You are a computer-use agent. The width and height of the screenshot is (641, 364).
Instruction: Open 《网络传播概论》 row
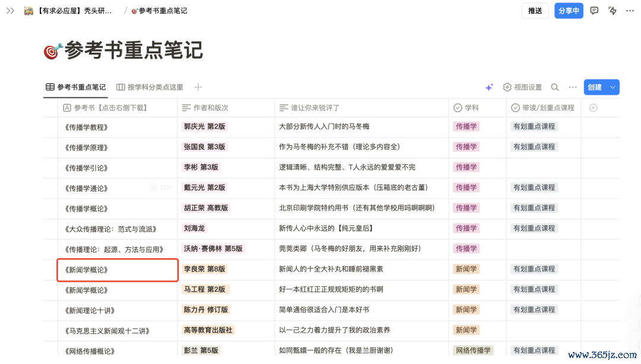[90, 351]
